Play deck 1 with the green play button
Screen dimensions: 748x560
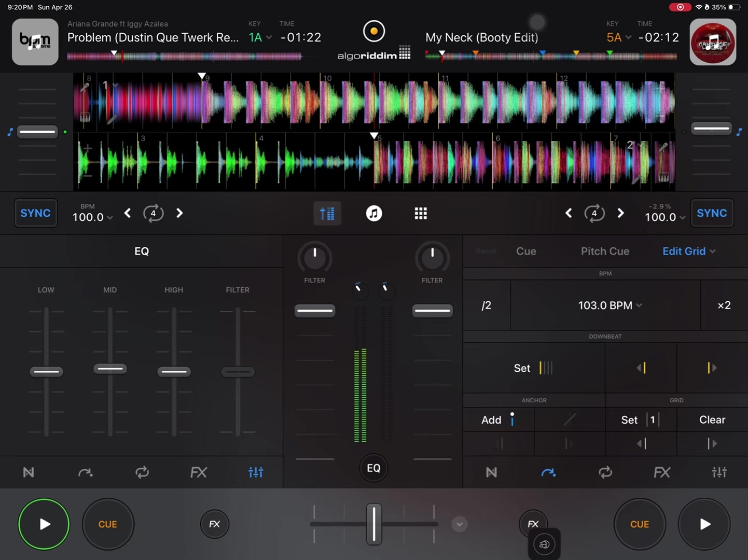(44, 524)
